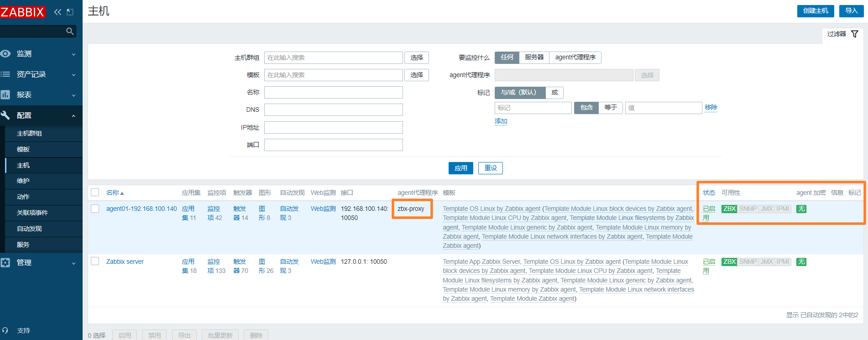Apply filter with 应用 button

pyautogui.click(x=461, y=168)
